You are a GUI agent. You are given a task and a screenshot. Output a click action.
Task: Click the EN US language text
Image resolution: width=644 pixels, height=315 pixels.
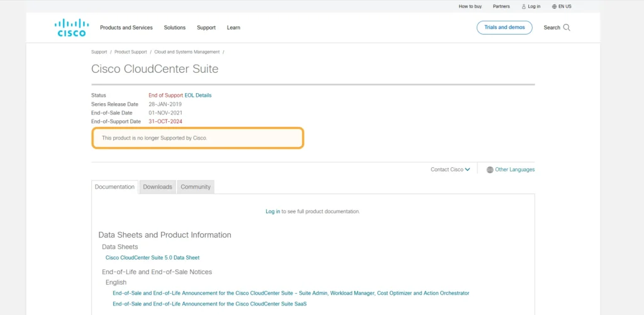click(x=565, y=6)
